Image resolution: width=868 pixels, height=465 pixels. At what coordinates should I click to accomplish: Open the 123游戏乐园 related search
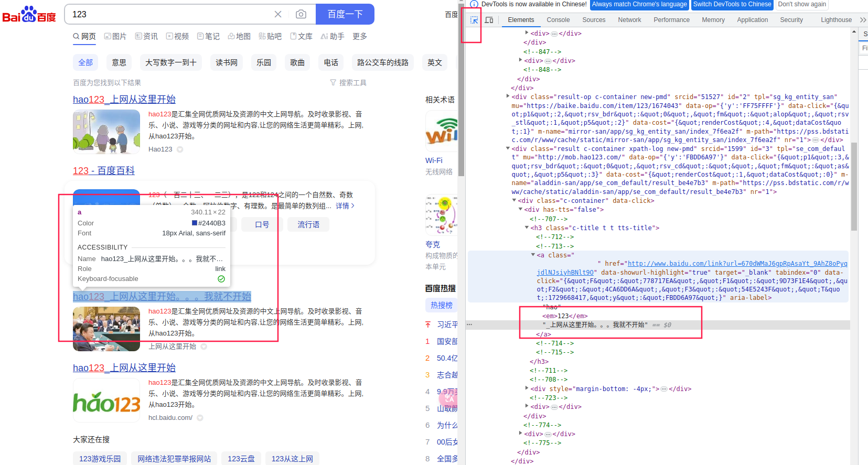(x=100, y=459)
